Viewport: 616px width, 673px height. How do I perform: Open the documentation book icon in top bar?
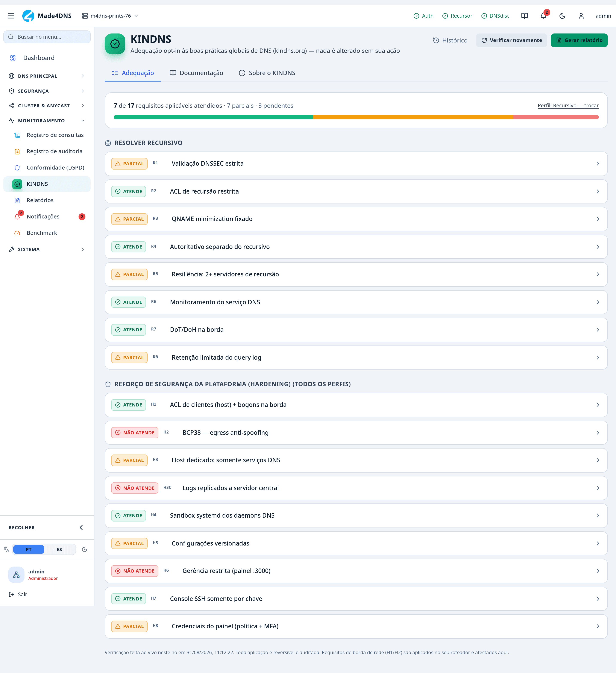coord(525,16)
